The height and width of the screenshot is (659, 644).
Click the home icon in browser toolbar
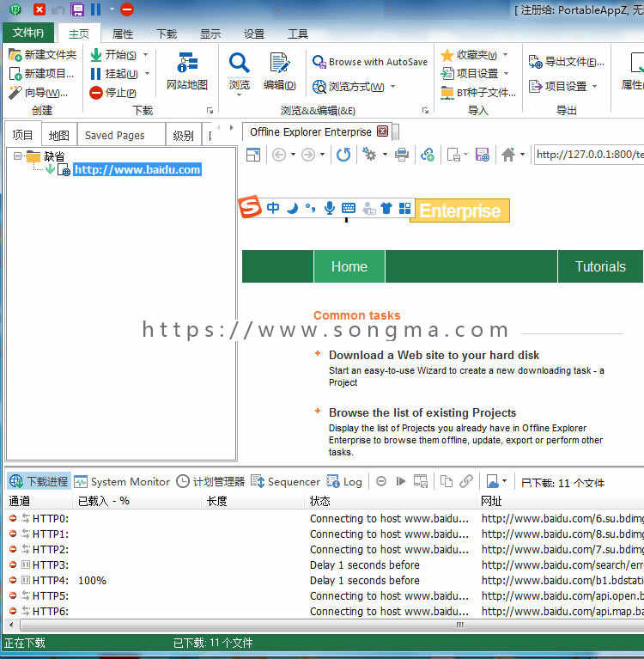[508, 155]
